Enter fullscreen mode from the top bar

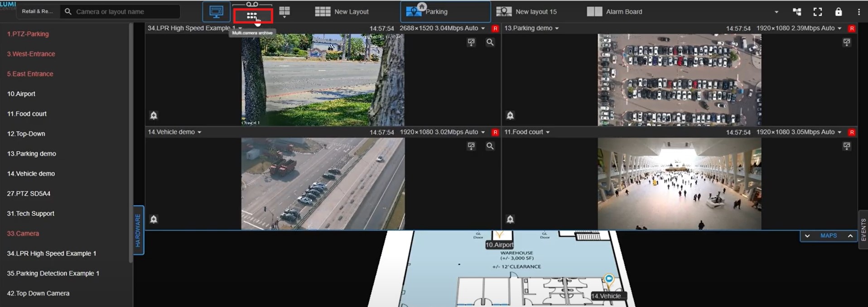[817, 12]
